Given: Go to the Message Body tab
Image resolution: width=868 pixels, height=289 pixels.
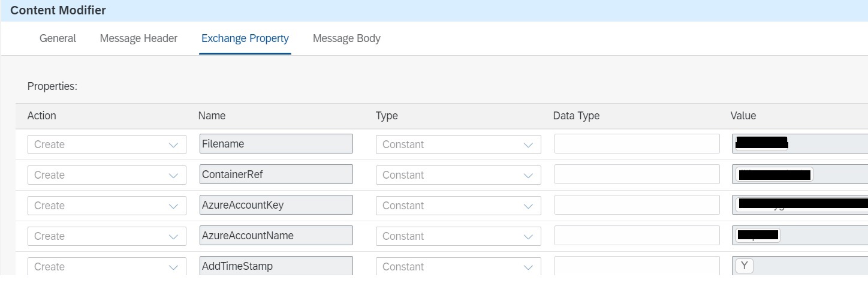Looking at the screenshot, I should pyautogui.click(x=346, y=38).
